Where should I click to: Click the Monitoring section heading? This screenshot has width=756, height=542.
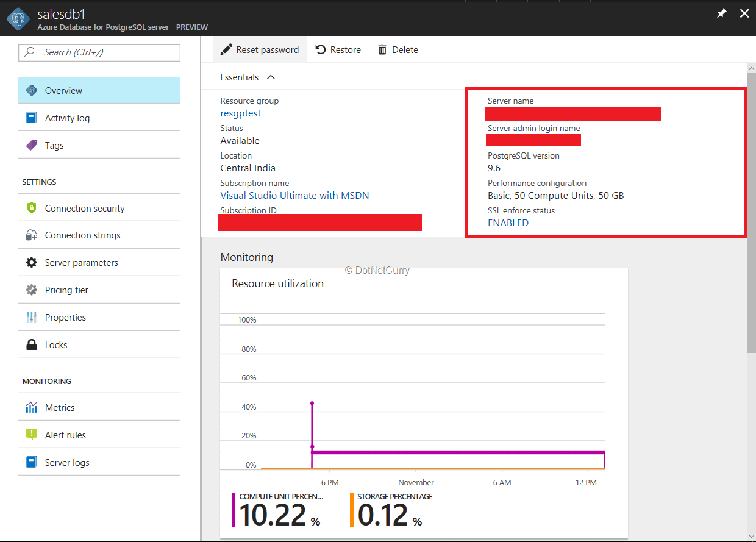point(246,257)
